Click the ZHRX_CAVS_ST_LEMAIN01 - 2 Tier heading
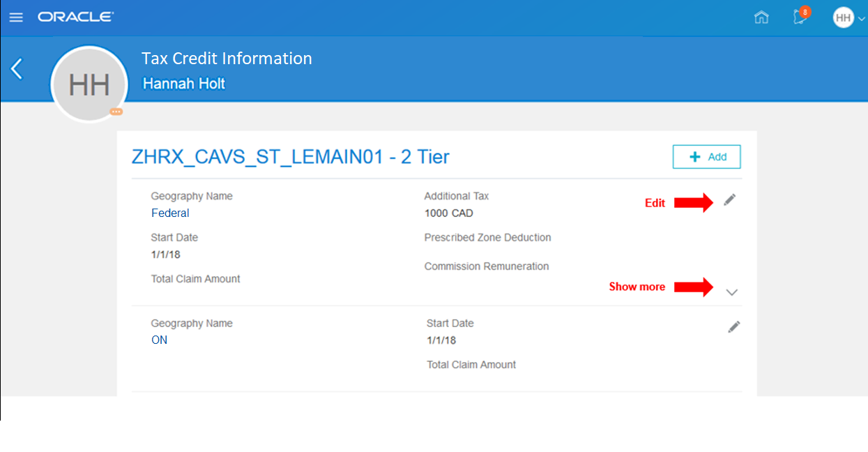The width and height of the screenshot is (868, 452). pos(290,157)
